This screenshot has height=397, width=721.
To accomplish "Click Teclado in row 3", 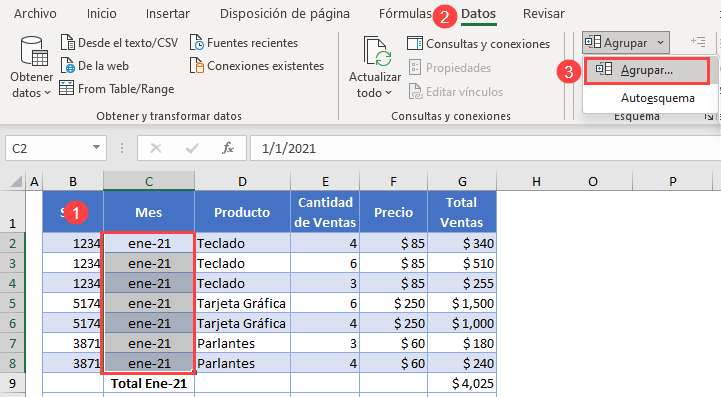I will [242, 264].
